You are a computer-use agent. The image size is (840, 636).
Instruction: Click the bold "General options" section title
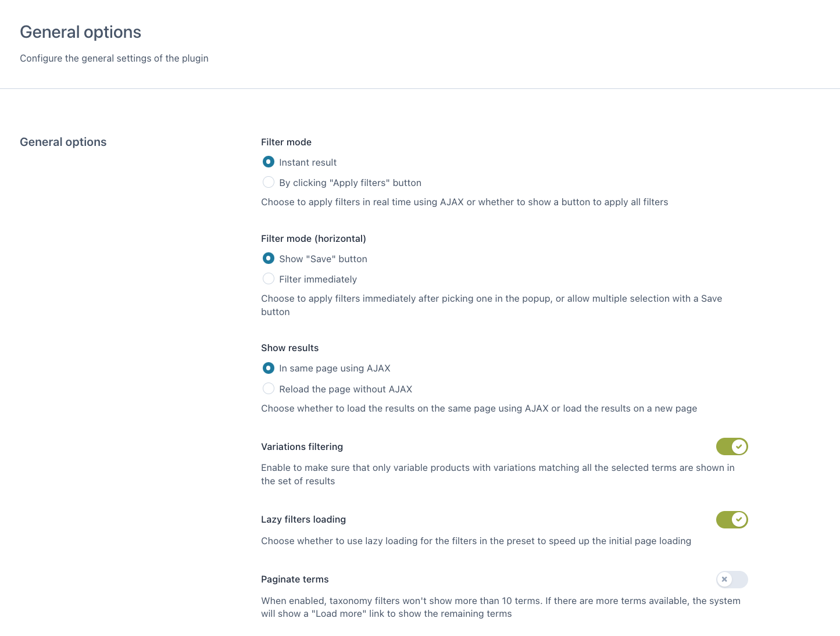[x=63, y=142]
